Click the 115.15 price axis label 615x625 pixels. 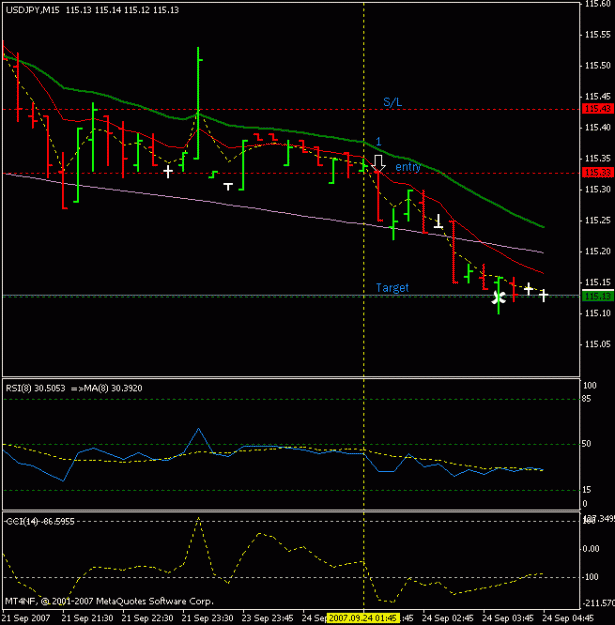[597, 282]
